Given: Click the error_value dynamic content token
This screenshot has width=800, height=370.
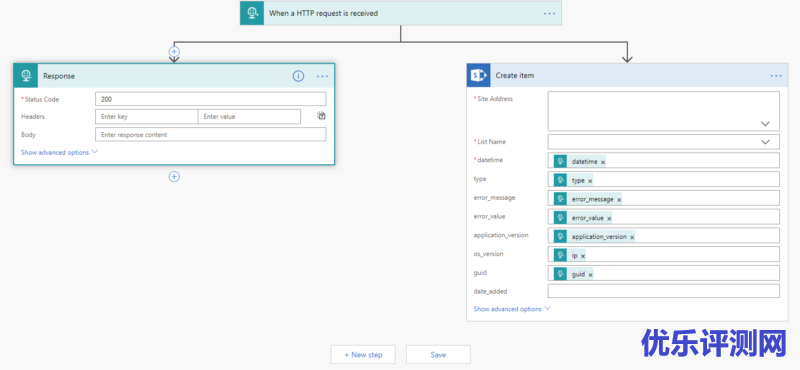Looking at the screenshot, I should pos(583,218).
